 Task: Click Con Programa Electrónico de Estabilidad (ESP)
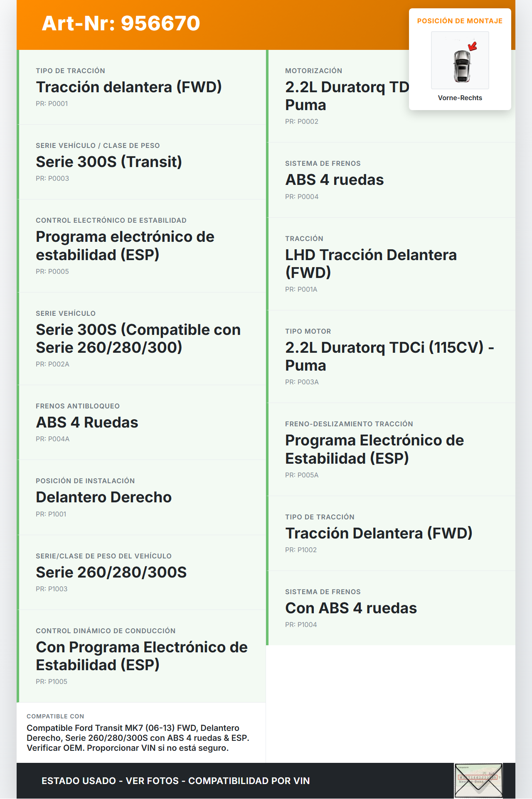[142, 656]
